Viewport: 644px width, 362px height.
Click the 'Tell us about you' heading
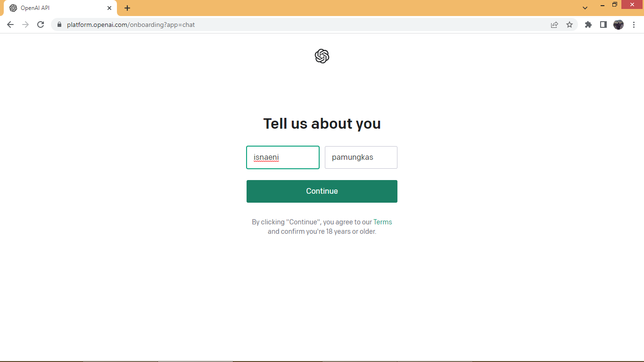point(322,123)
